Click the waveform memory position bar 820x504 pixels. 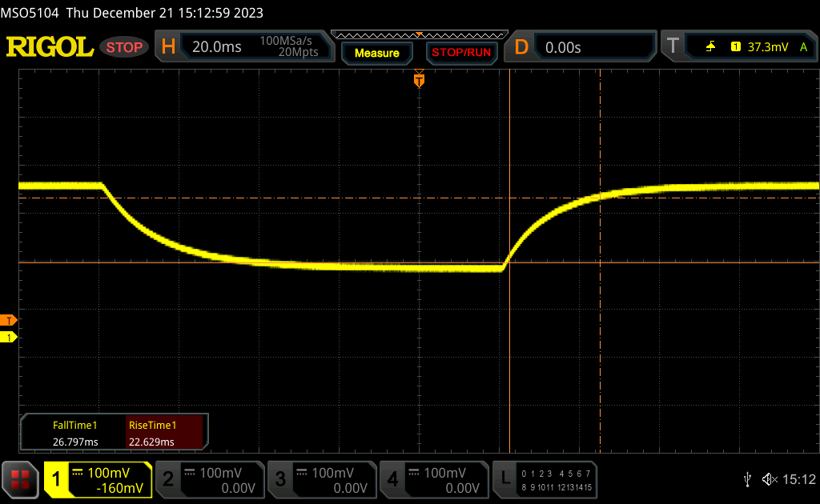coord(420,35)
